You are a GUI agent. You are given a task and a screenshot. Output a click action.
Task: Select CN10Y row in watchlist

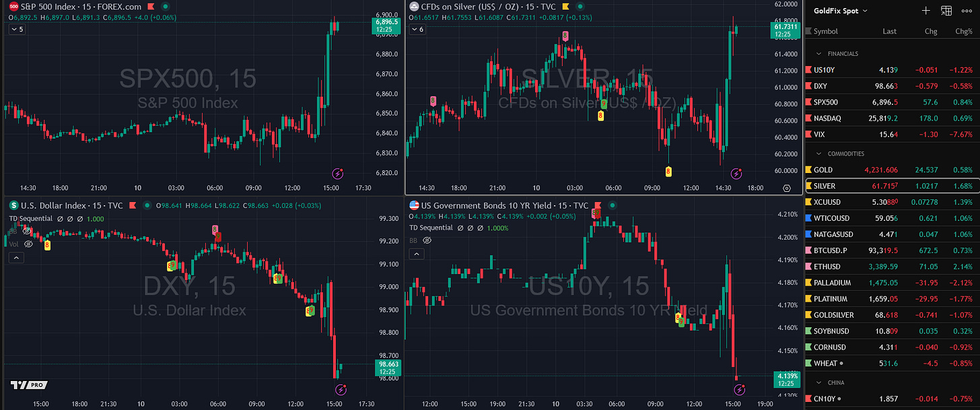coord(892,399)
